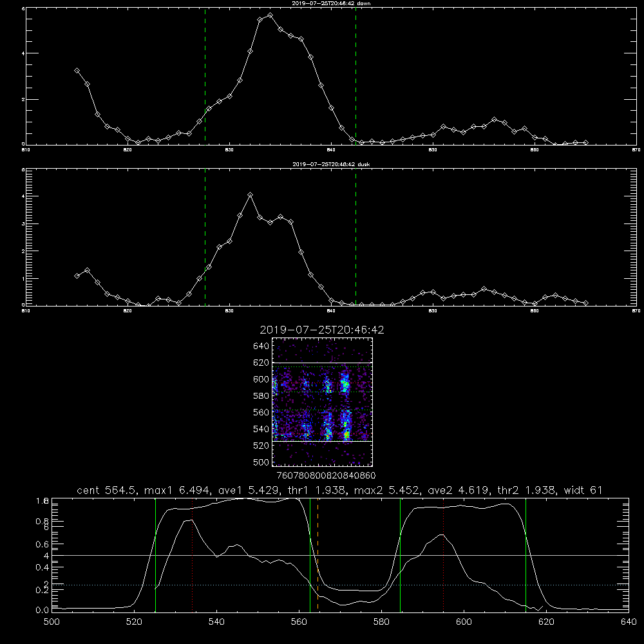Click the dawn plot title text
Screen dimensions: 644x644
[331, 3]
